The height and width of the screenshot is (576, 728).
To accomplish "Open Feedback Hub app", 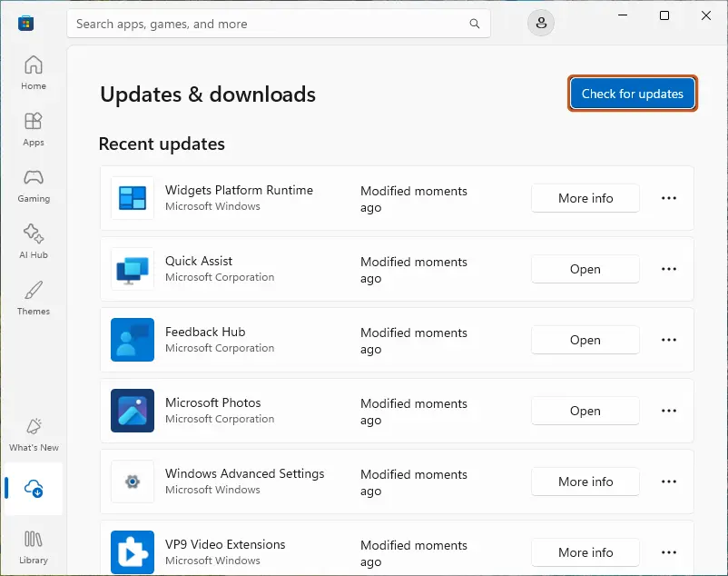I will point(585,340).
